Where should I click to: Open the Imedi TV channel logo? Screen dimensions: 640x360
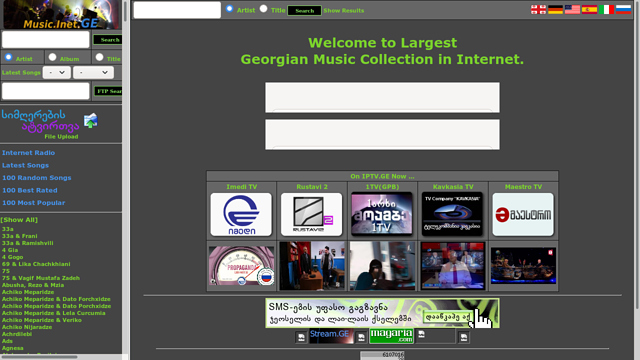tap(241, 214)
